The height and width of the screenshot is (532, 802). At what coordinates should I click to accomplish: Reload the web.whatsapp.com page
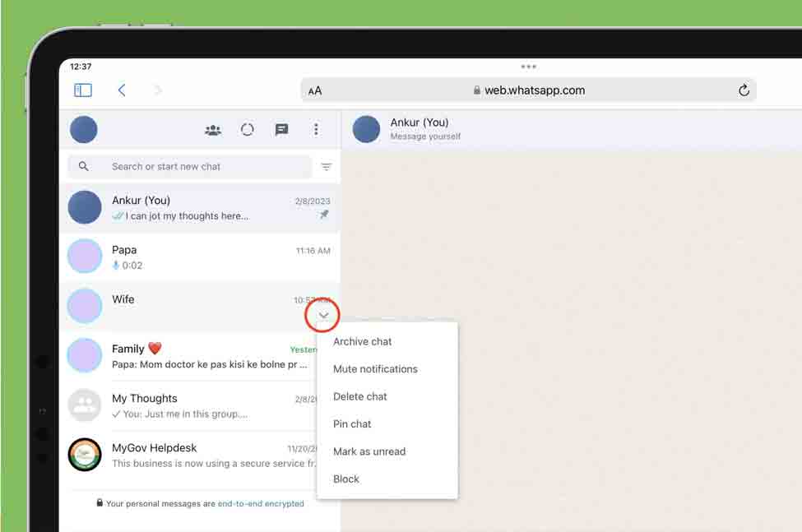pos(744,90)
